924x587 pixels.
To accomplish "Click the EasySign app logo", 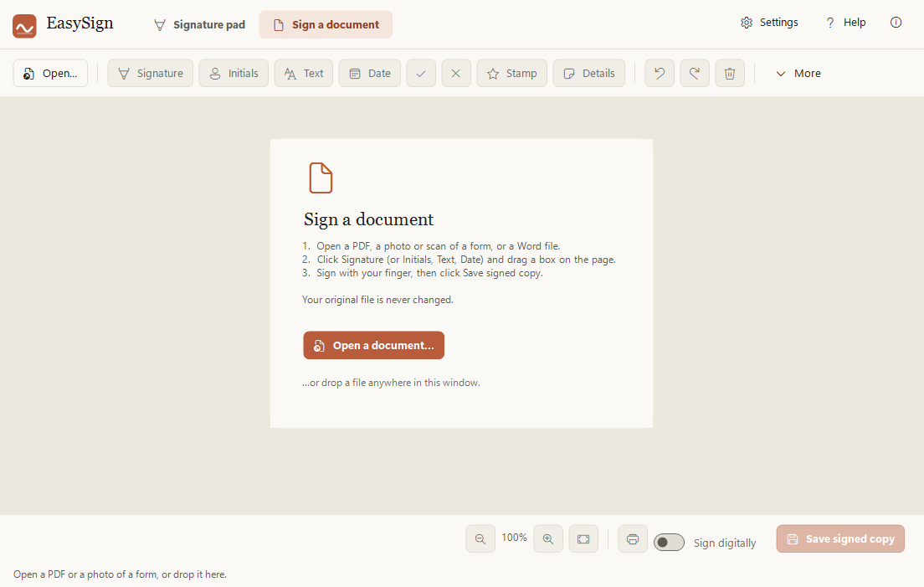I will click(x=25, y=26).
